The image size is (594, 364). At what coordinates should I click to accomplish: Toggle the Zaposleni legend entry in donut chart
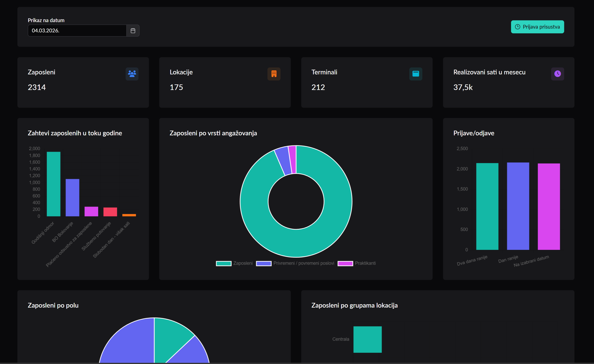click(x=243, y=263)
